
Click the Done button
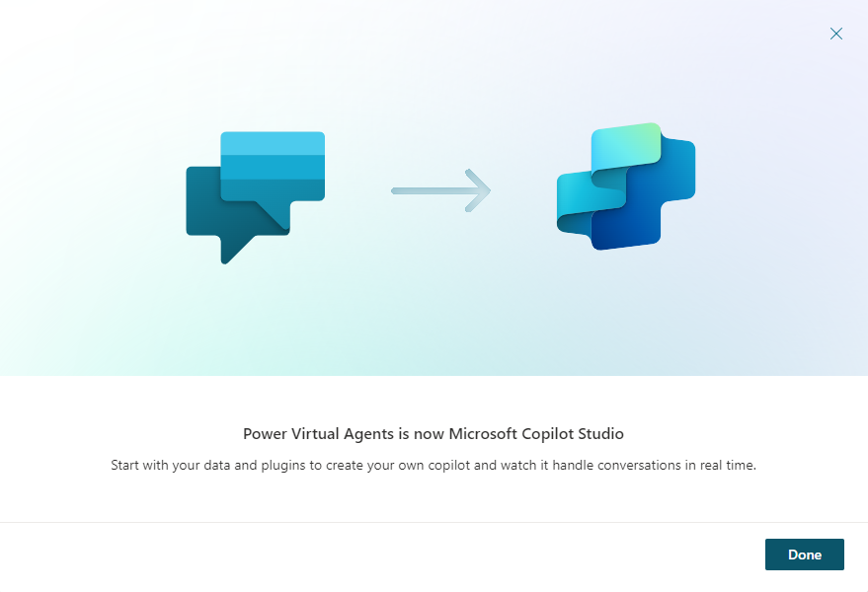click(x=805, y=555)
